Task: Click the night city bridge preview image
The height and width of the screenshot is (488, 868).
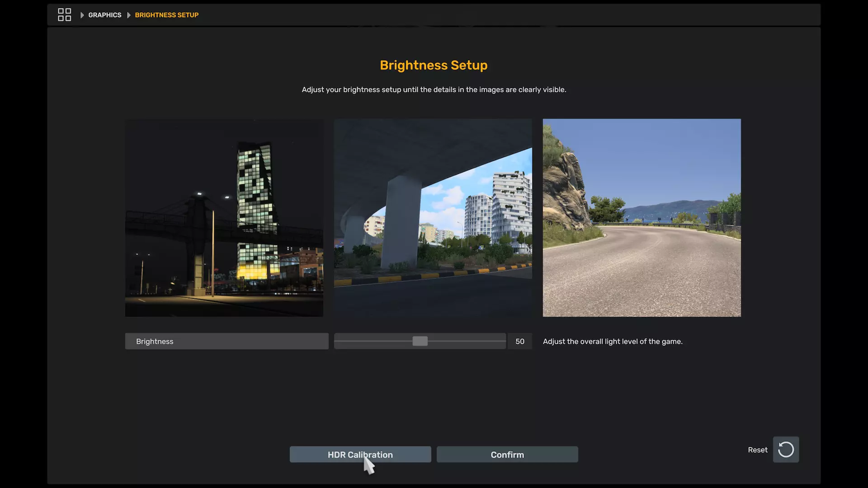Action: coord(224,217)
